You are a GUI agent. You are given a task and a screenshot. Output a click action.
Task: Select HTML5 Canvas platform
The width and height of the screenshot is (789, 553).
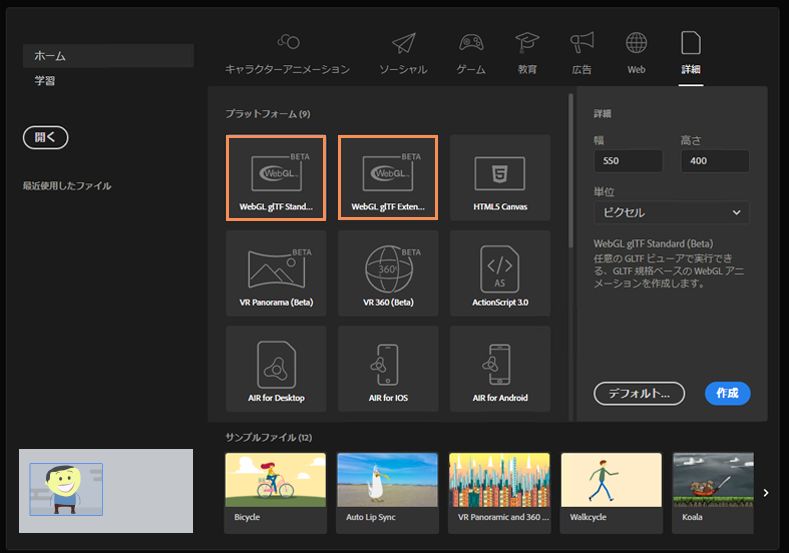coord(500,178)
